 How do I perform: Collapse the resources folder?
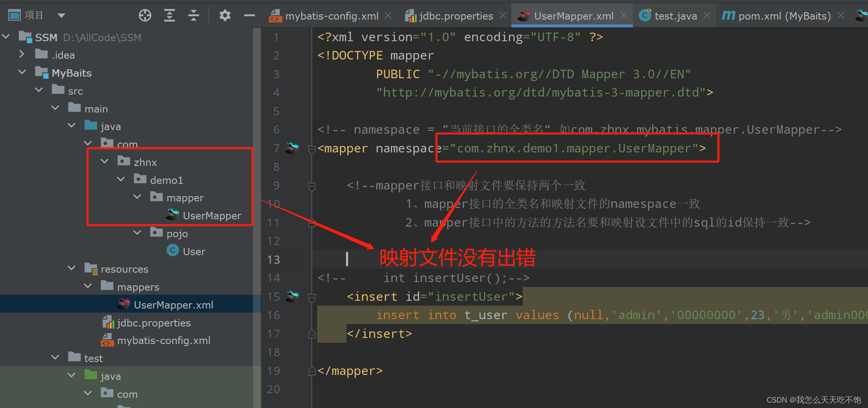pyautogui.click(x=71, y=268)
